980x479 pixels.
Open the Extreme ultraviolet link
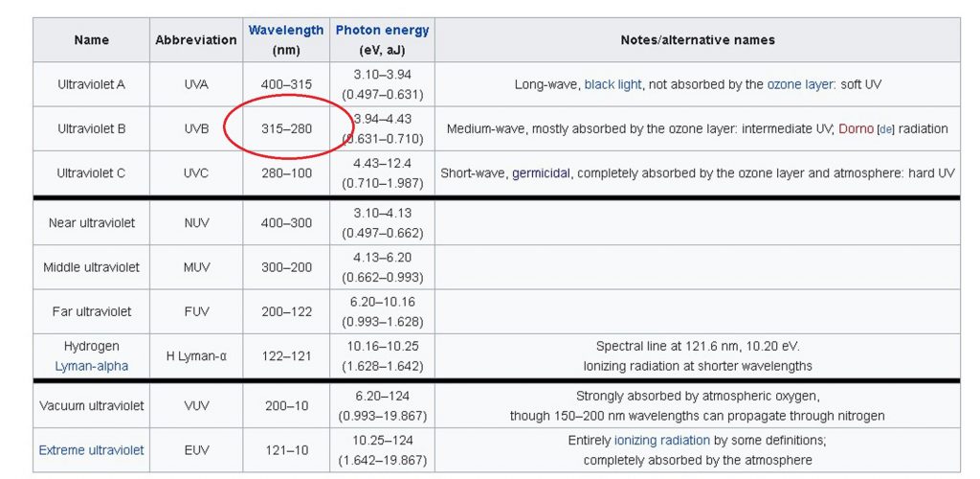click(x=91, y=450)
